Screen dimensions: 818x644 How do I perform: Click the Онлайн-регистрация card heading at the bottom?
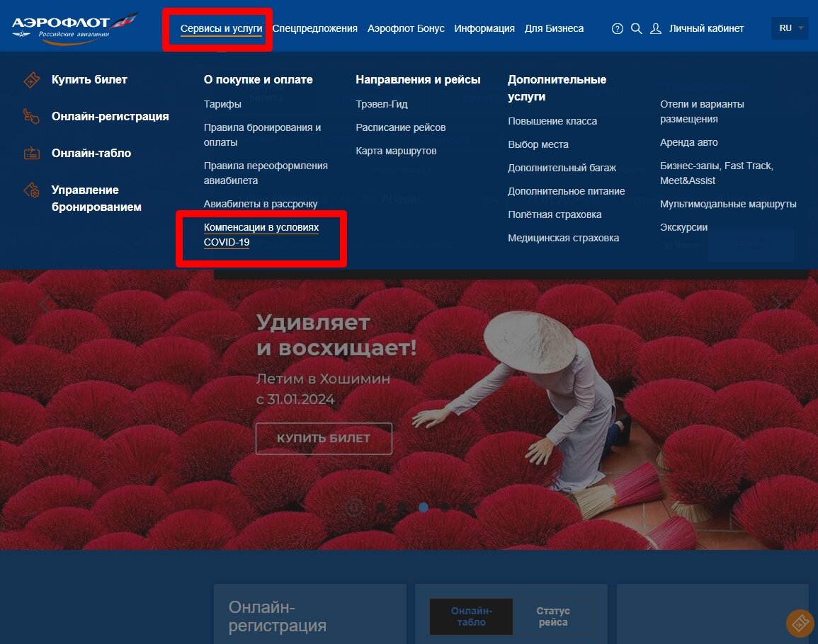click(x=277, y=616)
